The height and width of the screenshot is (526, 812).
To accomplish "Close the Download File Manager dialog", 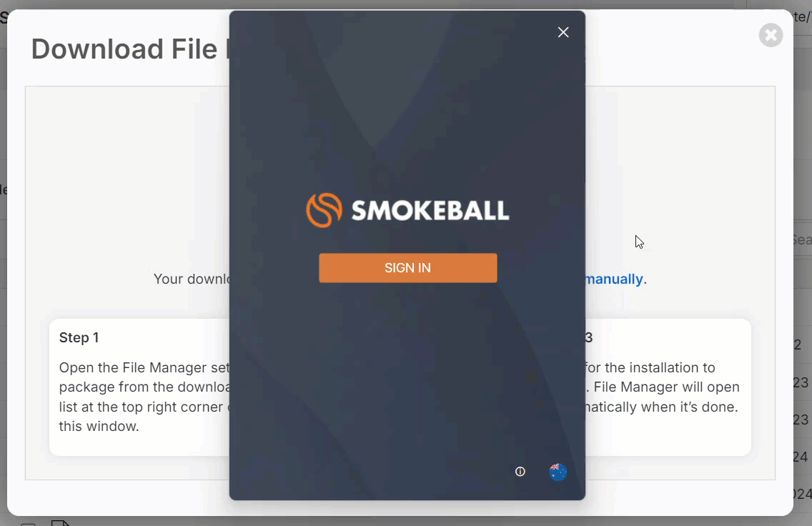I will click(771, 35).
